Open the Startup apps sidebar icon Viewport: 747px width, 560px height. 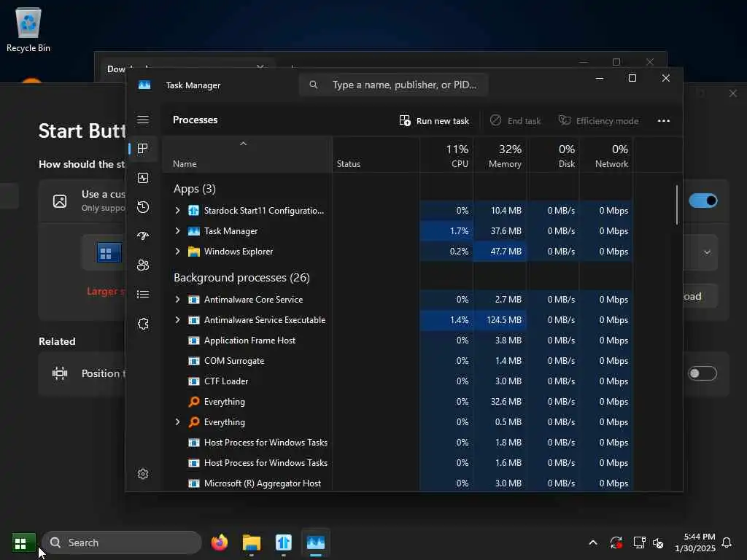click(143, 236)
